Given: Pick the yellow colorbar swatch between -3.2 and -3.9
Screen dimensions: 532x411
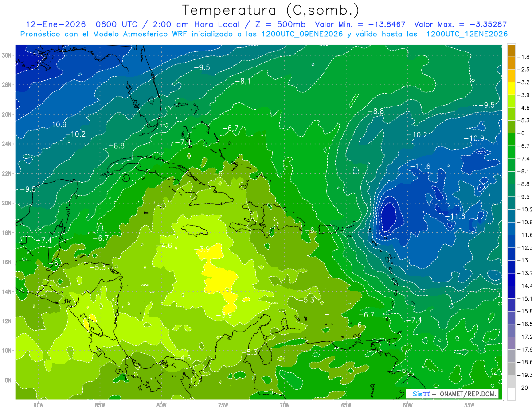Looking at the screenshot, I should point(511,89).
